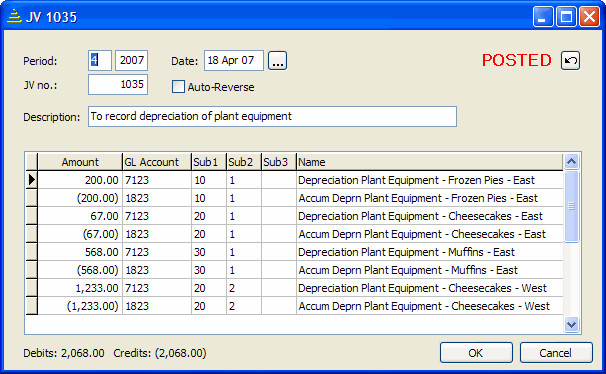
Task: Click the Debits: 2,068.00 total
Action: coord(64,353)
